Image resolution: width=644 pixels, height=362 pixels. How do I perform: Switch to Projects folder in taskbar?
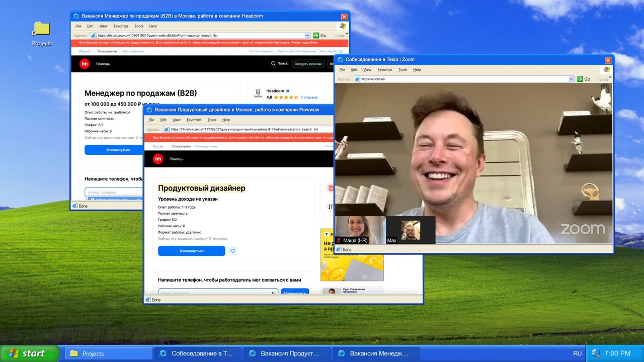(108, 353)
